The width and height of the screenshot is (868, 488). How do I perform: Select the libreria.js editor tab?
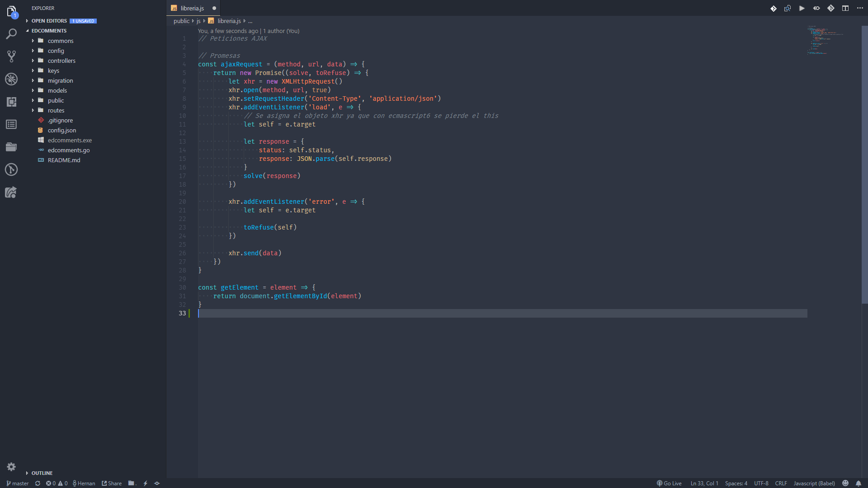(x=192, y=8)
